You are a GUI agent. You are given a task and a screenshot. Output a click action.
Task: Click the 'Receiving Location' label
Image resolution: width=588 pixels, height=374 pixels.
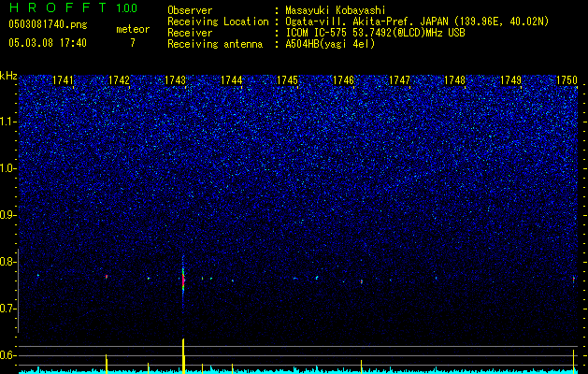pos(218,22)
